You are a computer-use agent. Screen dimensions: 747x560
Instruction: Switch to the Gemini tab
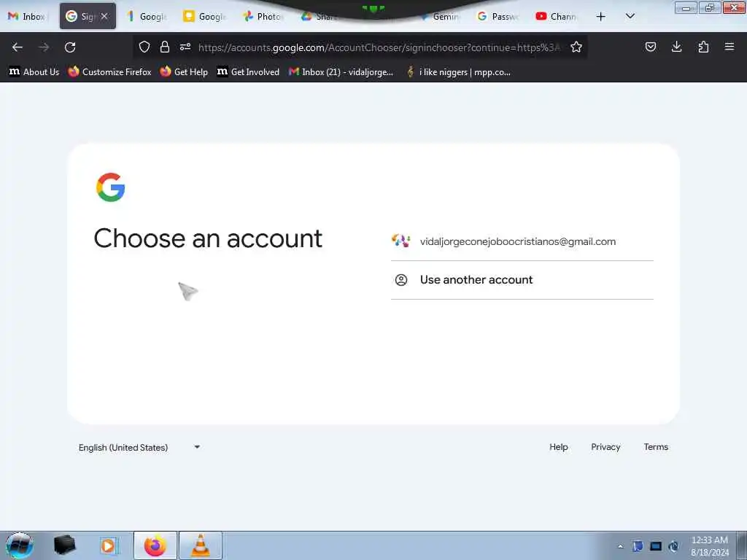[441, 16]
